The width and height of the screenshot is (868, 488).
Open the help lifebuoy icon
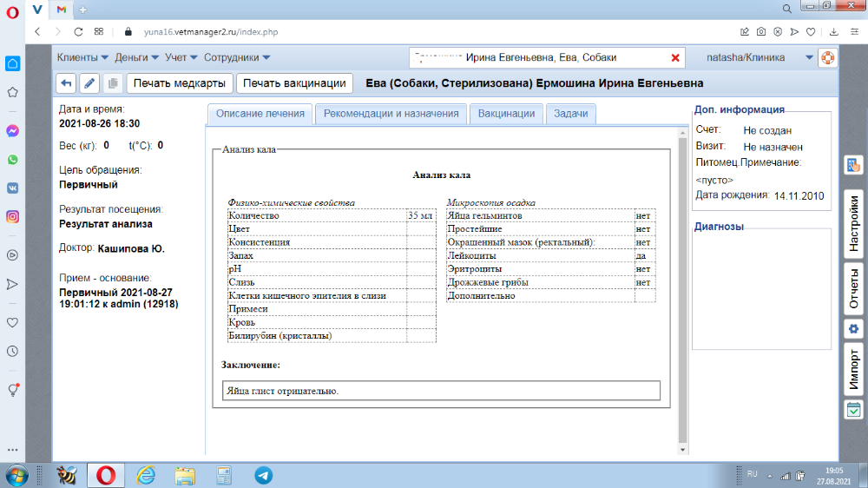pos(827,57)
